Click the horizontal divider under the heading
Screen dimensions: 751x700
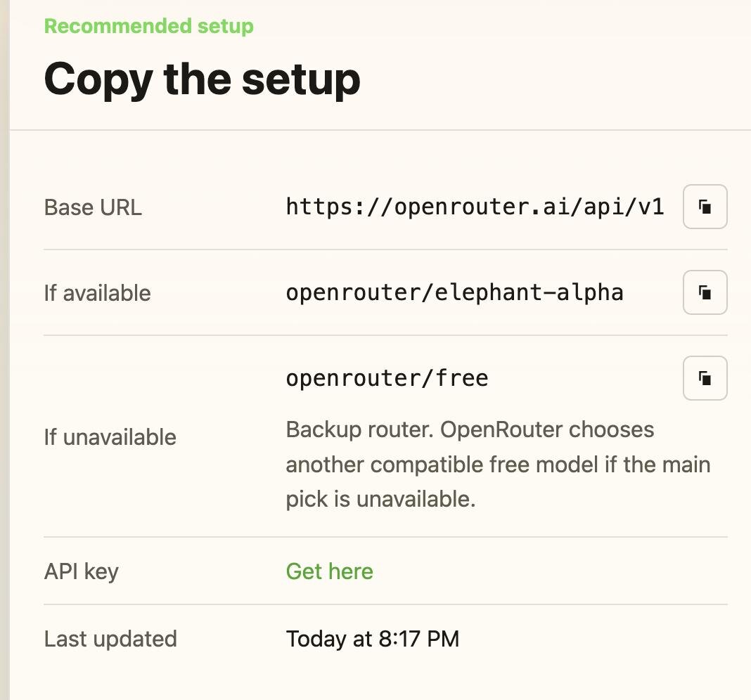coord(380,130)
